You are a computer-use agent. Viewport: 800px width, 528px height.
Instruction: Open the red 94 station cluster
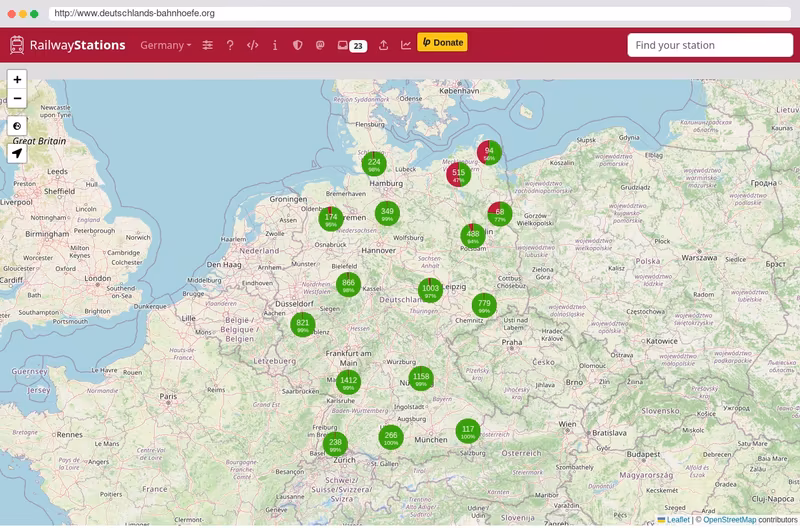click(x=489, y=152)
